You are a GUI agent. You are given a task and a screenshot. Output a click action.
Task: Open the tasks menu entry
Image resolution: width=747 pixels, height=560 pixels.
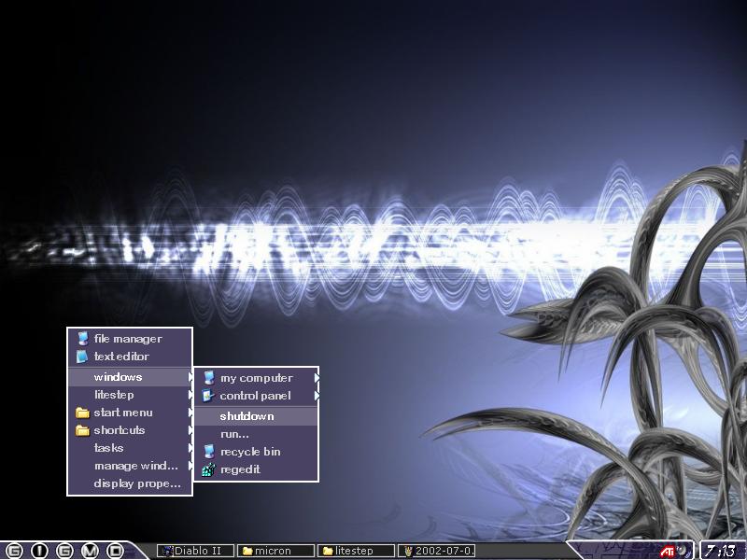pyautogui.click(x=130, y=448)
